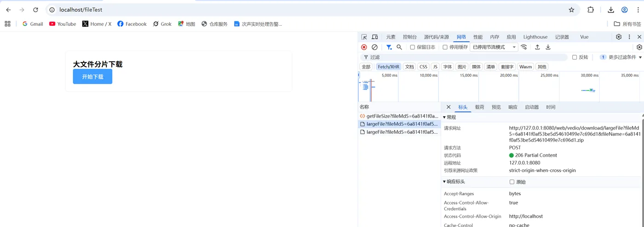Select the 字体 request type filter
644x227 pixels.
point(448,67)
